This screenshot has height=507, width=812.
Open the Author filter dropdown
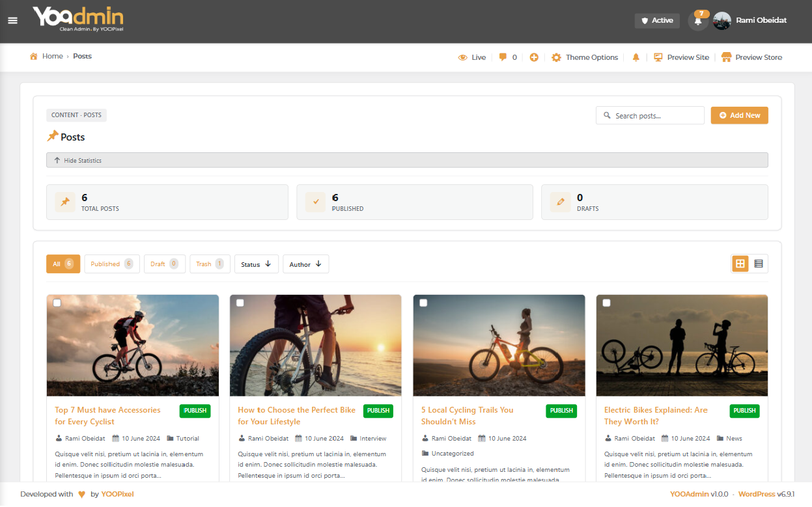click(306, 264)
